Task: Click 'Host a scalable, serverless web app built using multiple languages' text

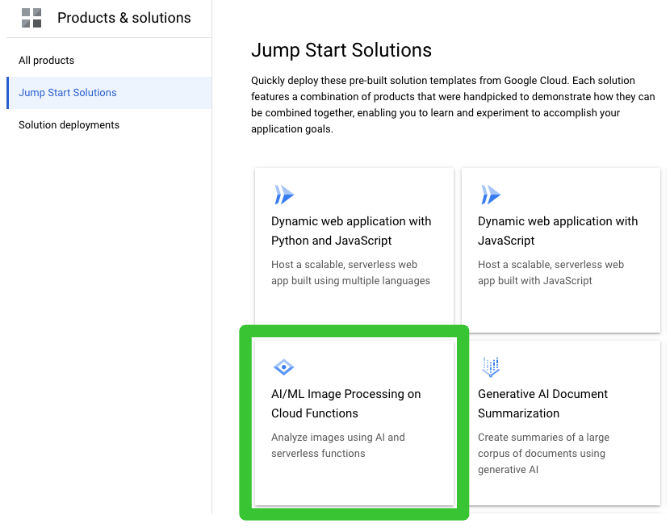Action: coord(350,273)
